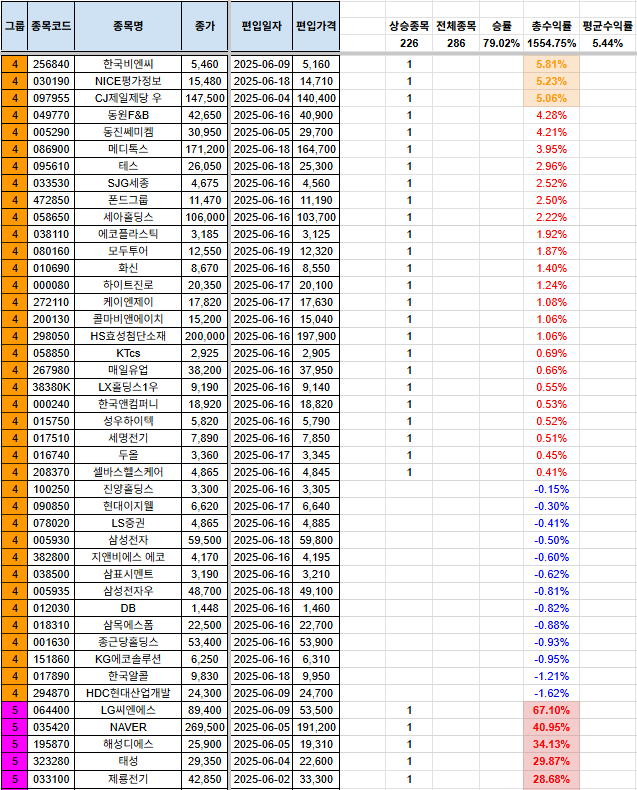Click the 승률 header cell
The image size is (637, 790).
click(501, 26)
